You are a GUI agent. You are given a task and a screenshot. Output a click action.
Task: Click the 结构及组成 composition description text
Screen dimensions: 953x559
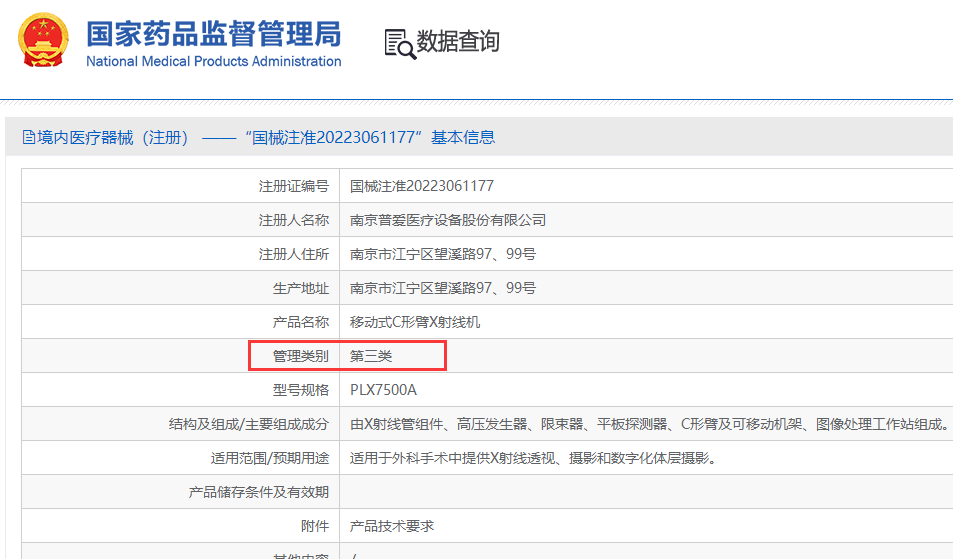(x=648, y=424)
